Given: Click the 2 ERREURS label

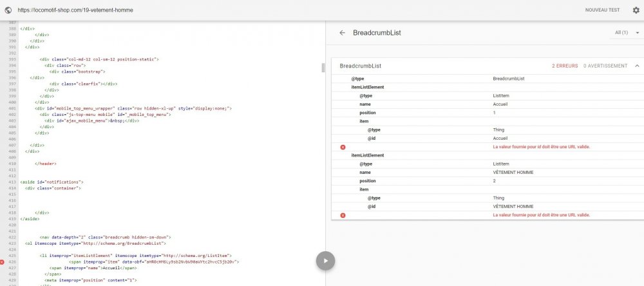Looking at the screenshot, I should pos(565,66).
